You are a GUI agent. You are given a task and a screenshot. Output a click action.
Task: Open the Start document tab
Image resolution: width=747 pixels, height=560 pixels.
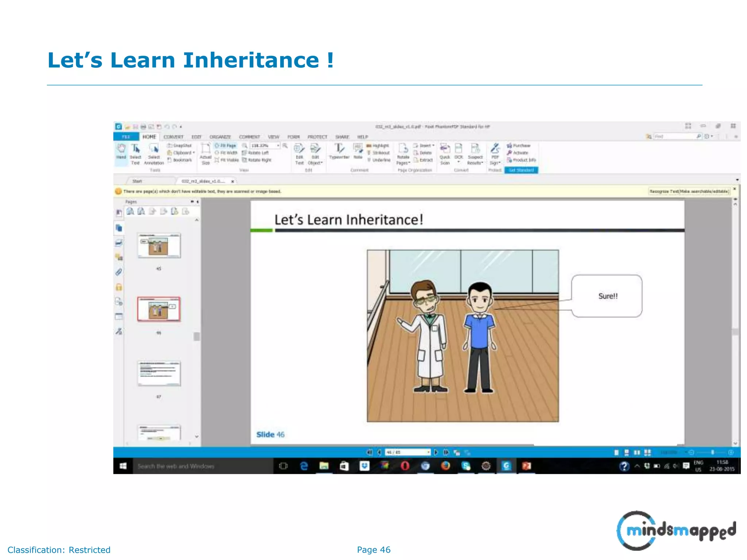click(137, 181)
